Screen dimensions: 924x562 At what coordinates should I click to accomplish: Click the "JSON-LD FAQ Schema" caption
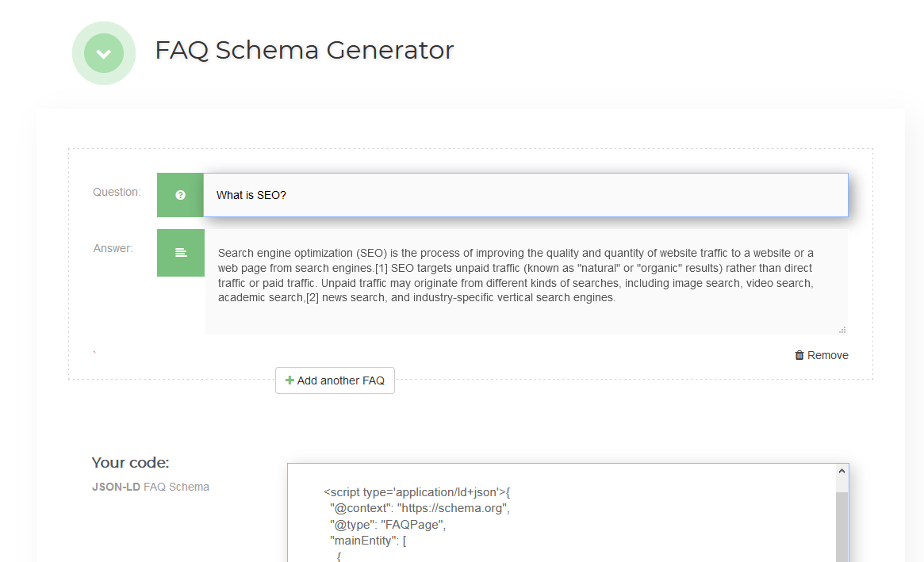click(151, 487)
